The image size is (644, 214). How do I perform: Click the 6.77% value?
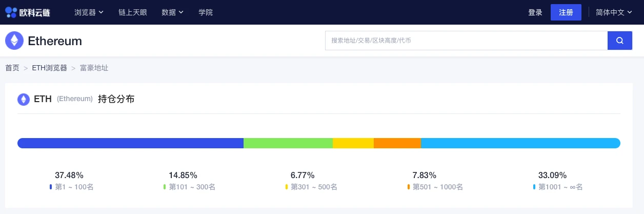pos(303,175)
